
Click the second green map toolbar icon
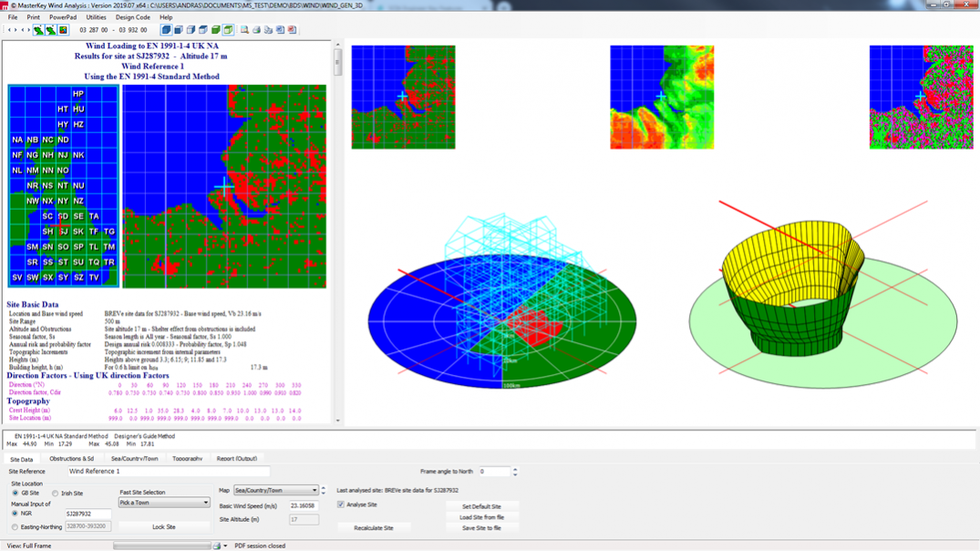pyautogui.click(x=51, y=29)
